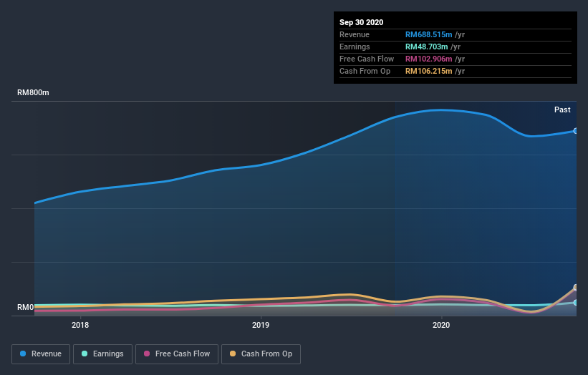588x375 pixels.
Task: Click the Earnings tooltip row label
Action: point(355,47)
